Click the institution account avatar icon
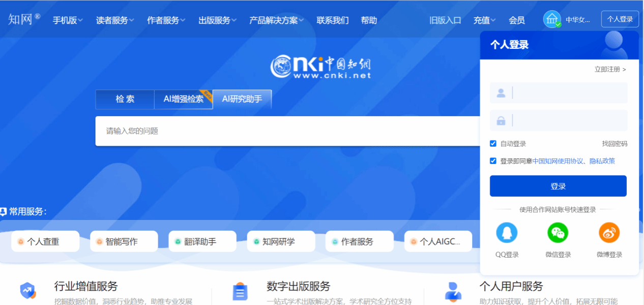Screen dimensions: 644x305 (551, 20)
